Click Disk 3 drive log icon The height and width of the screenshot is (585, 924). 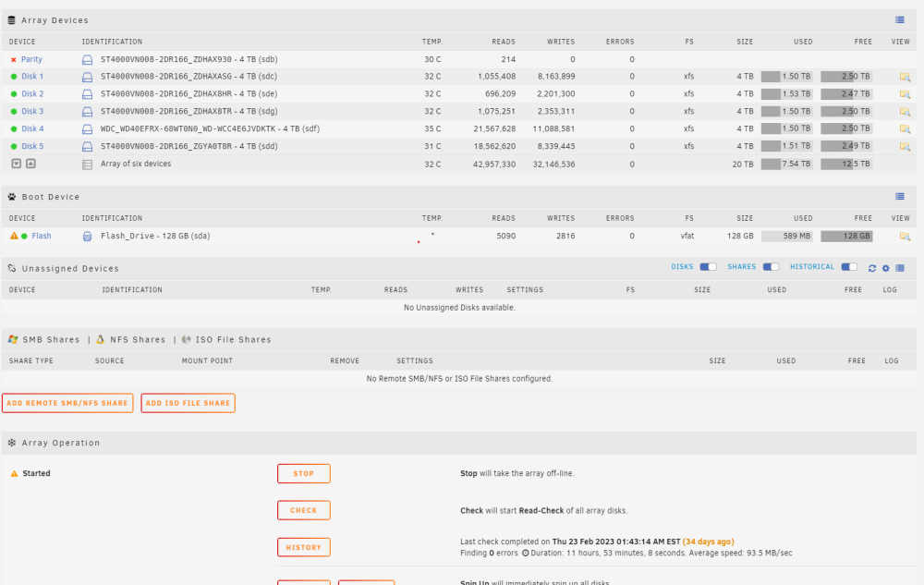coord(87,112)
